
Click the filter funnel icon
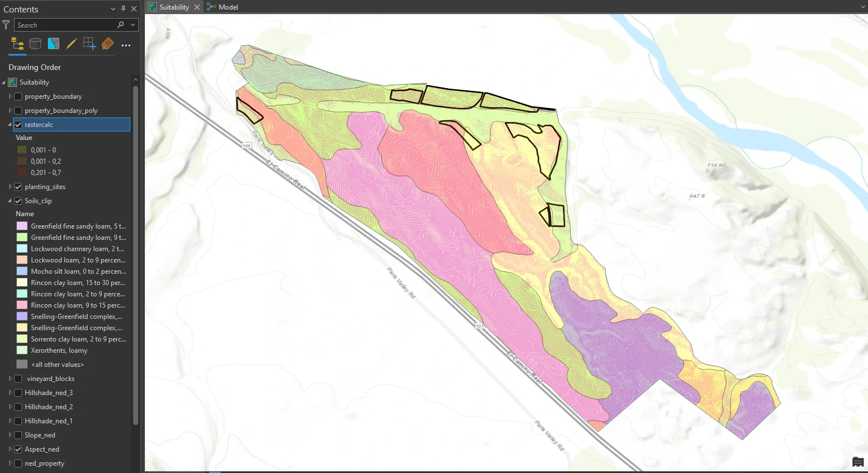click(6, 25)
